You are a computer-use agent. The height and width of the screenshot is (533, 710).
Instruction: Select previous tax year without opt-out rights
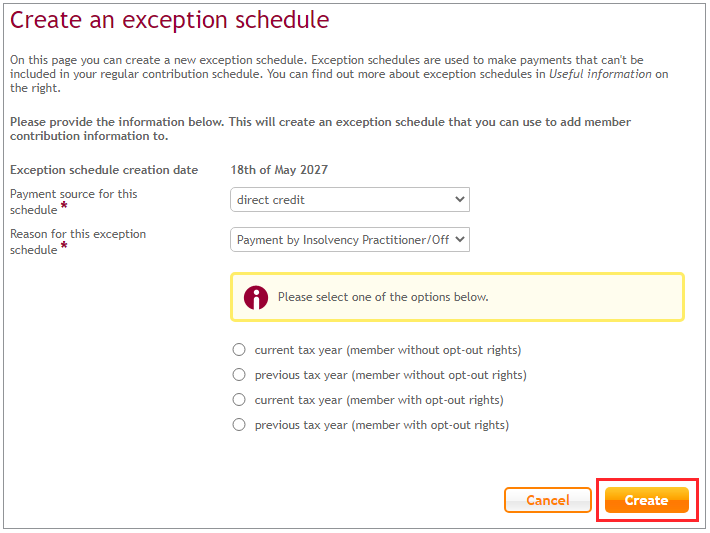point(239,375)
